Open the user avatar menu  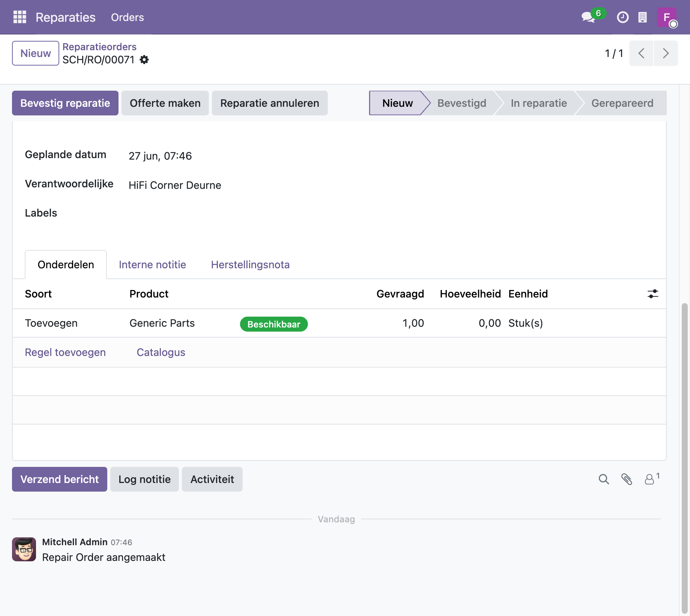[667, 17]
